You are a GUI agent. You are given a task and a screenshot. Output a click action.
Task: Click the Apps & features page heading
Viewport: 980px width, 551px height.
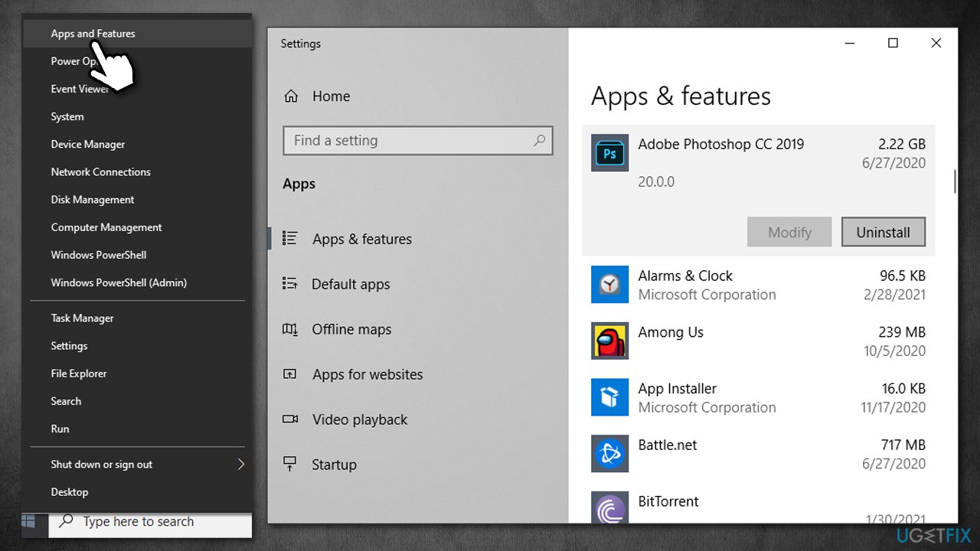681,96
